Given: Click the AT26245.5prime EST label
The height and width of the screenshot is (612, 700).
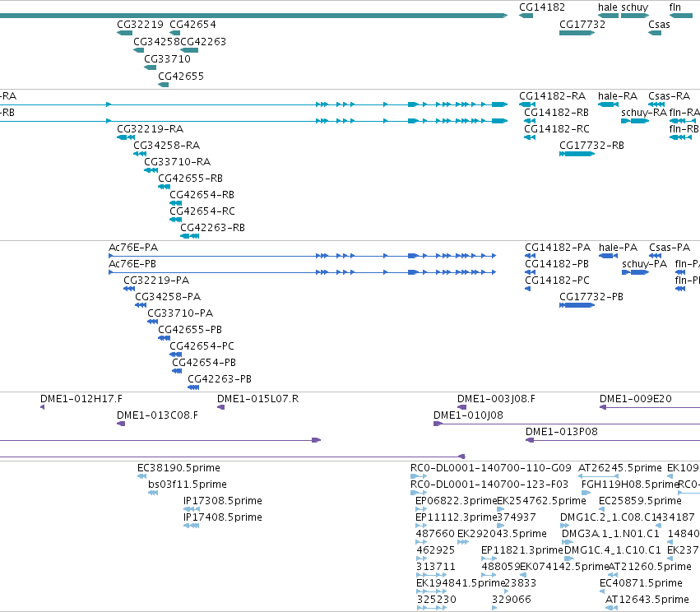Looking at the screenshot, I should [619, 468].
